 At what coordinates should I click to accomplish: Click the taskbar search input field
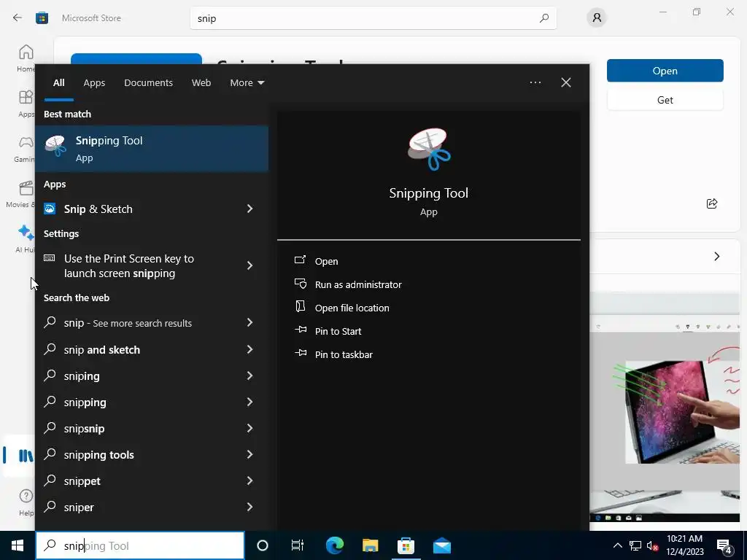pos(140,545)
